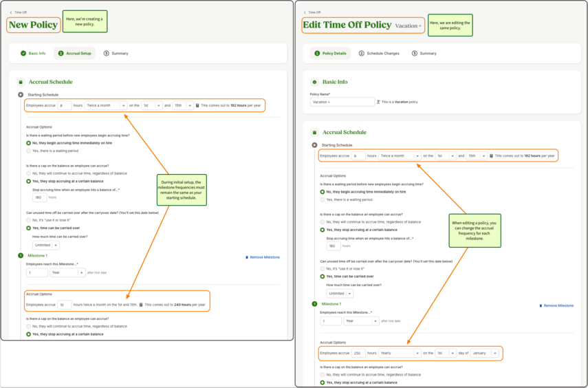This screenshot has height=388, width=588.
Task: Click the Starting Schedule play icon in Edit Policy
Action: (314, 145)
